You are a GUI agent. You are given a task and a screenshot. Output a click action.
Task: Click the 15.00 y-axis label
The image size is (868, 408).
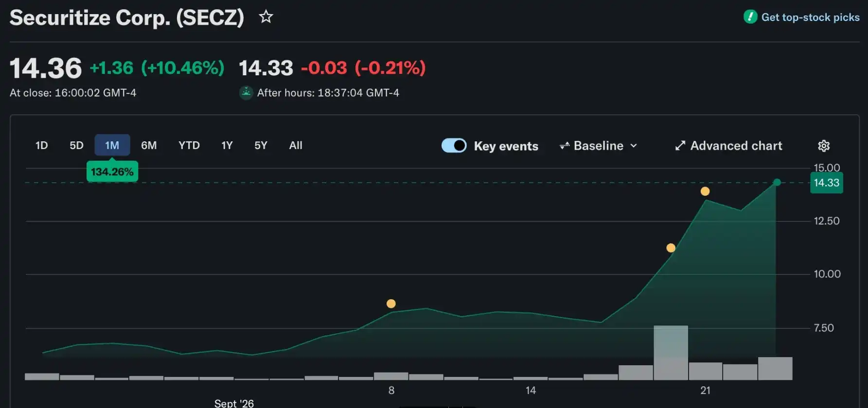coord(827,168)
